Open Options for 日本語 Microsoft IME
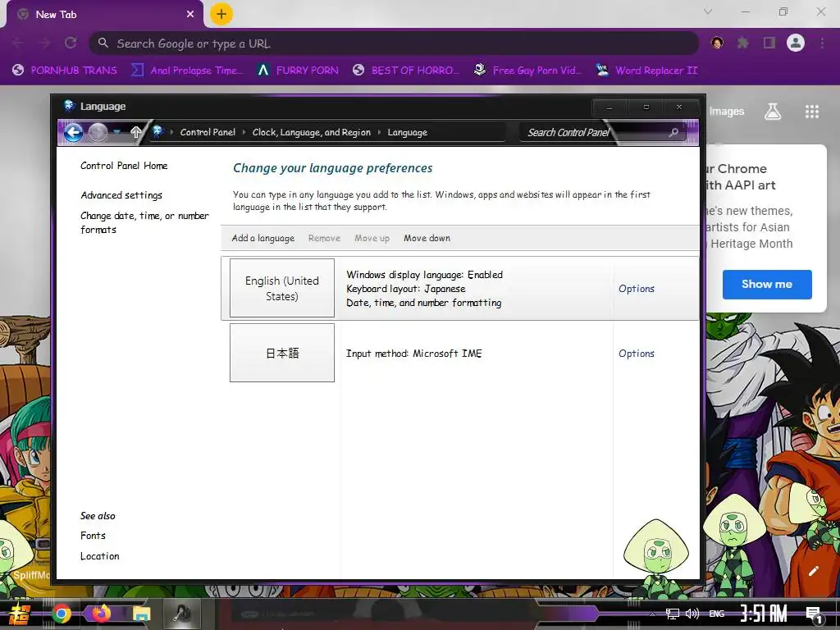The width and height of the screenshot is (840, 630). 637,353
